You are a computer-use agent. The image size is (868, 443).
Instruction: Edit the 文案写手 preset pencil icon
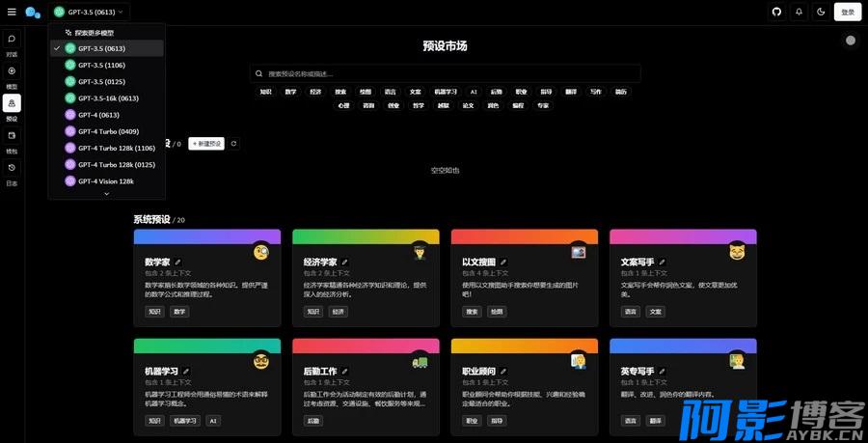click(x=662, y=262)
